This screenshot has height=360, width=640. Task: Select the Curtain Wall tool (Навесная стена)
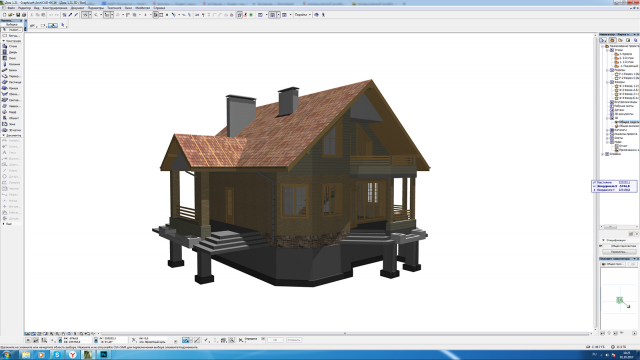11,106
